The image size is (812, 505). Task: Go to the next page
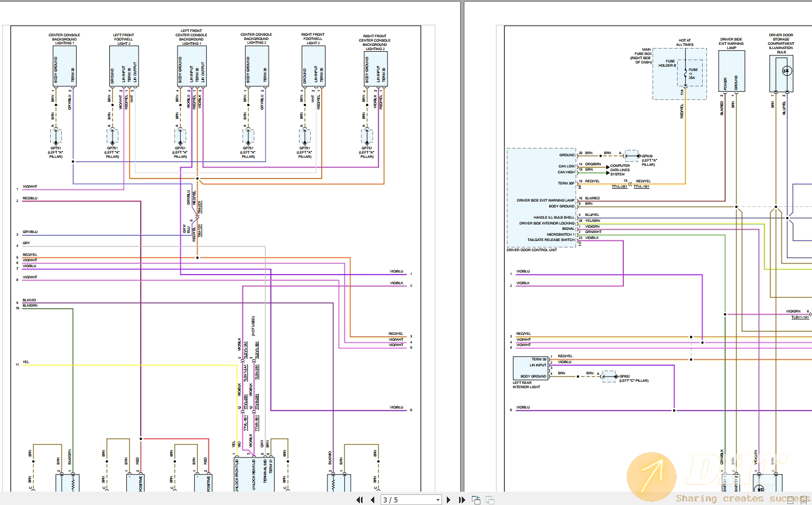pos(448,500)
